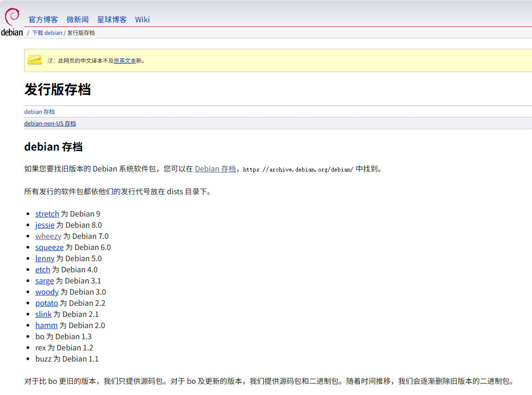Open the hamm release link
The width and height of the screenshot is (532, 395).
(x=46, y=325)
